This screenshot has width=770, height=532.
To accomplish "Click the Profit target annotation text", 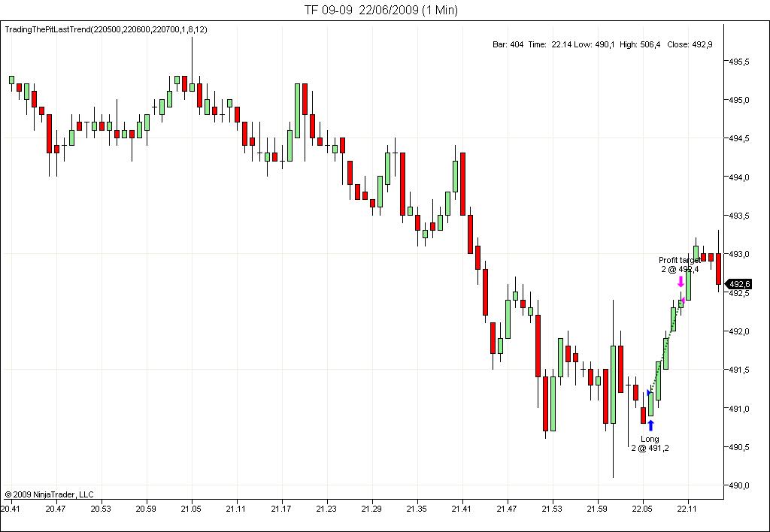I will click(x=680, y=260).
